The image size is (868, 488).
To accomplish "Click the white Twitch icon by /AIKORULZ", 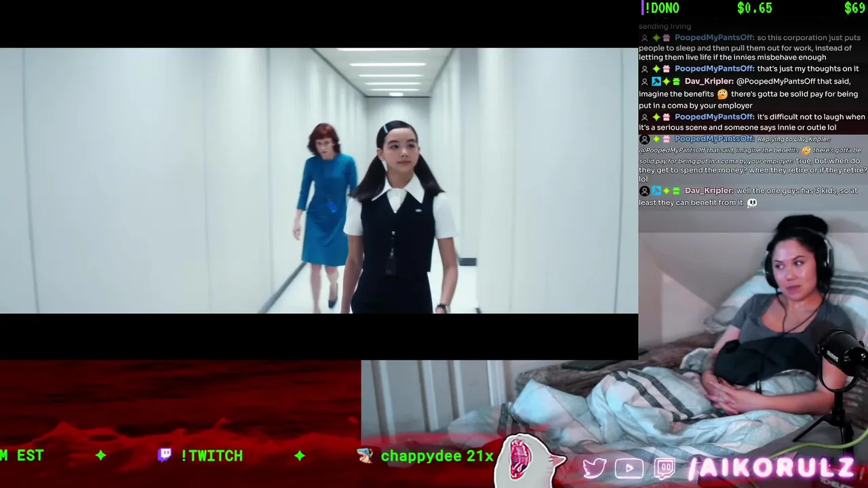I will (665, 468).
